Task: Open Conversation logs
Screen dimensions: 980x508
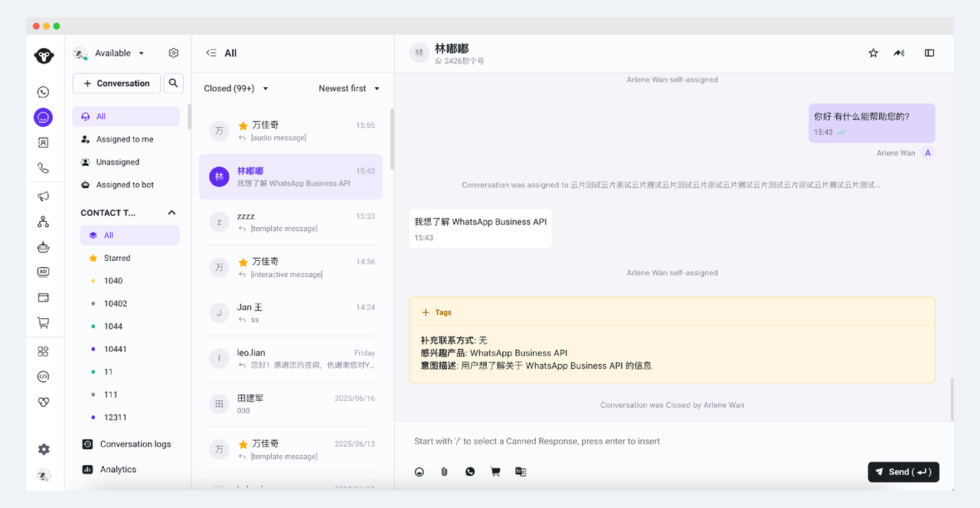Action: tap(135, 444)
